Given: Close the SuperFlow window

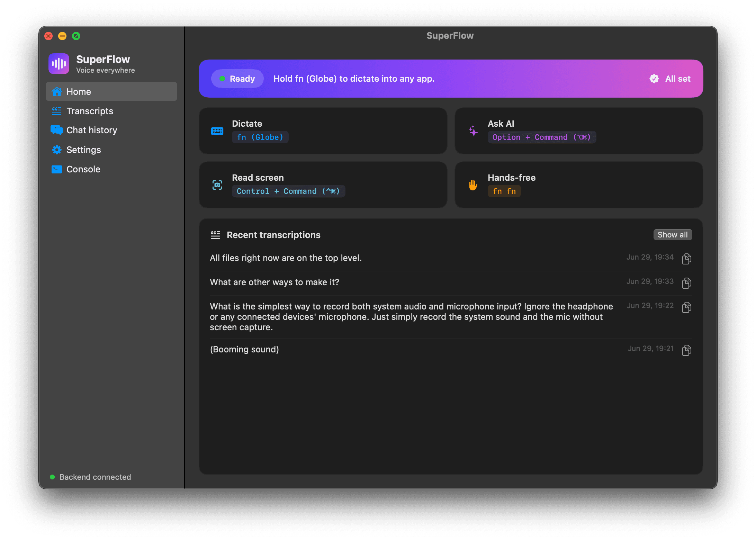Looking at the screenshot, I should [x=49, y=36].
